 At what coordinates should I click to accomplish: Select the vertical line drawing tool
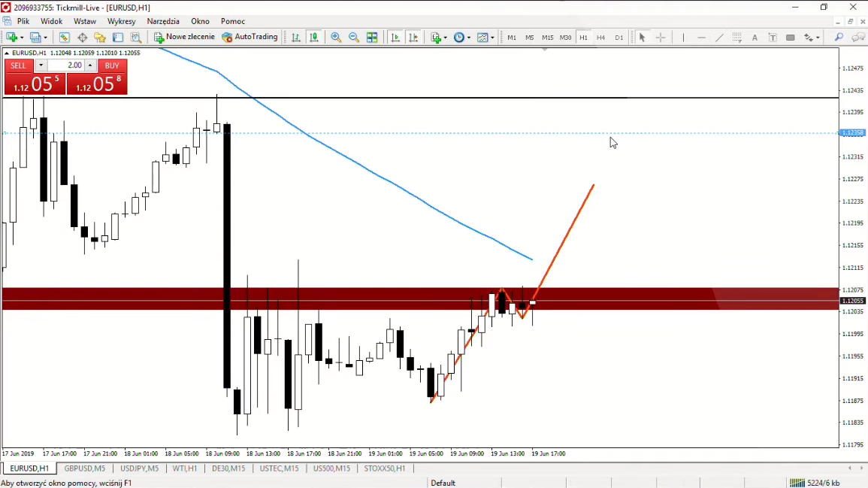[x=683, y=37]
